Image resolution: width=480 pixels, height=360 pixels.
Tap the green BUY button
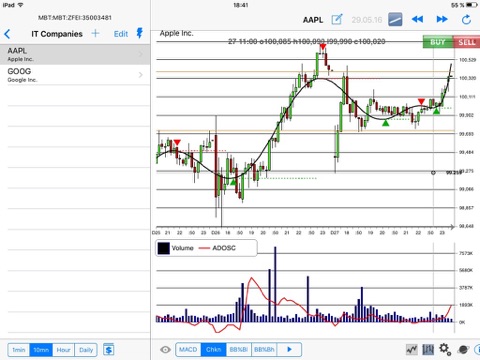tap(438, 42)
